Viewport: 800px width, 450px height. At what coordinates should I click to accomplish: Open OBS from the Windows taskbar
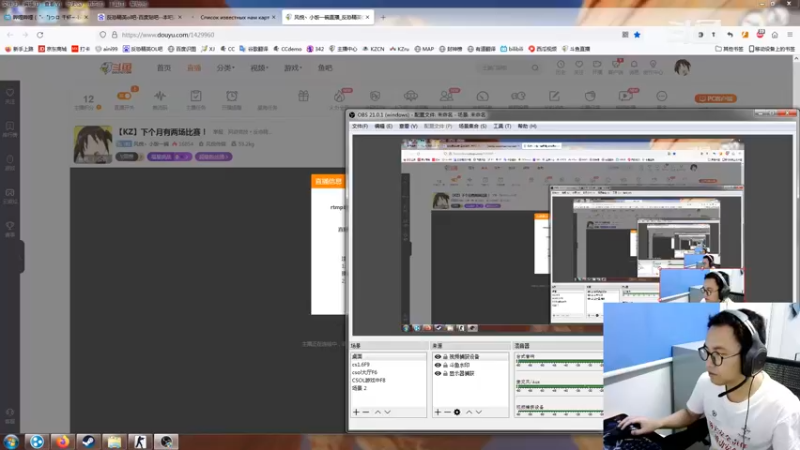pyautogui.click(x=166, y=441)
